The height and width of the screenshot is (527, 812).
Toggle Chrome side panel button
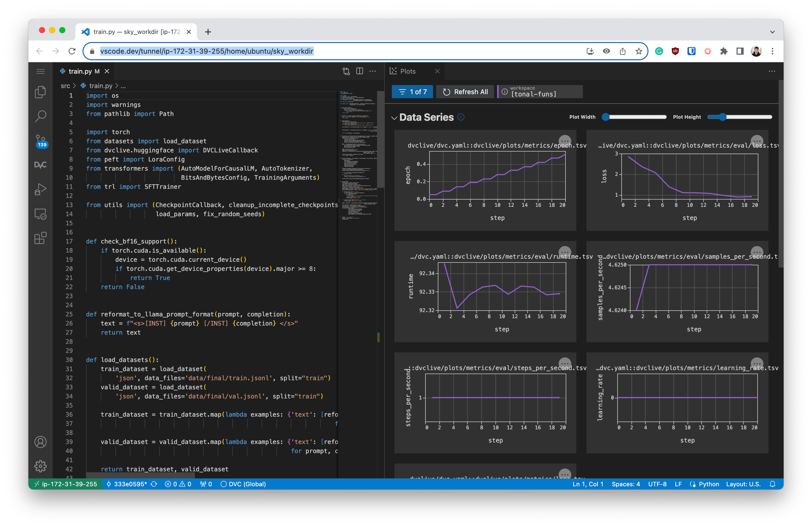(740, 51)
